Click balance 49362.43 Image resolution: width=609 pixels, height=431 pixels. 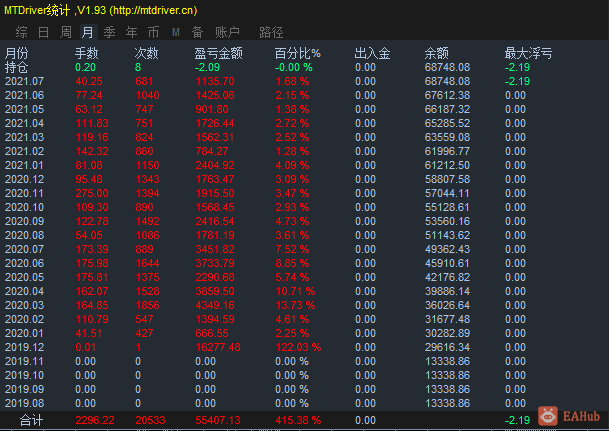click(447, 249)
